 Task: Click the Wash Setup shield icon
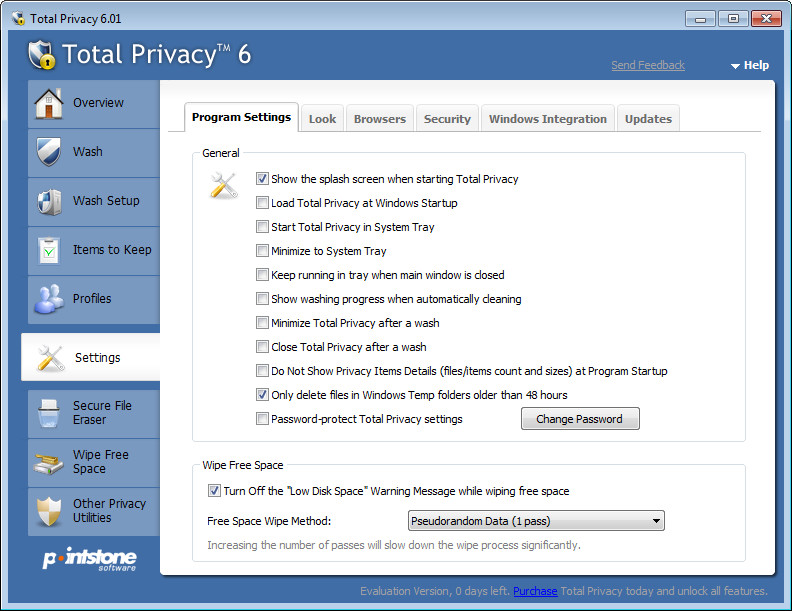pos(49,201)
